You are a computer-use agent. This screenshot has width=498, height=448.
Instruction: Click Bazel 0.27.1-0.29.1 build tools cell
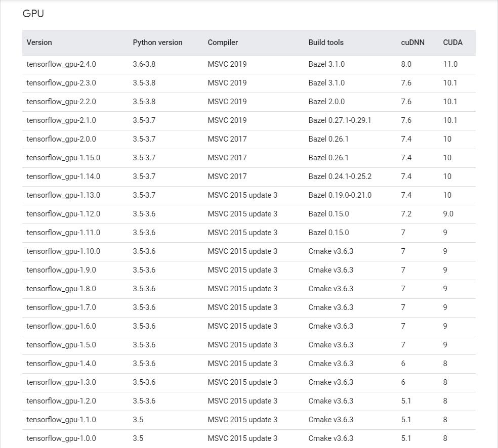point(340,120)
